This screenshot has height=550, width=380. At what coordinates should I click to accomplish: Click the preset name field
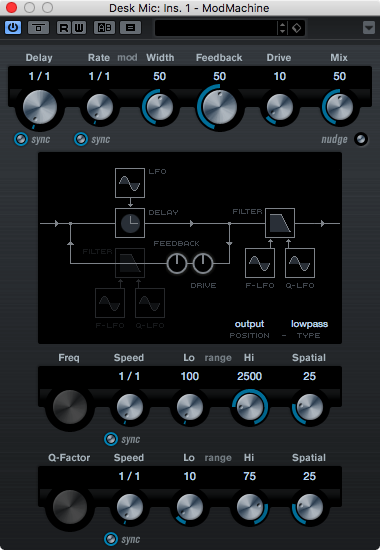(x=216, y=28)
